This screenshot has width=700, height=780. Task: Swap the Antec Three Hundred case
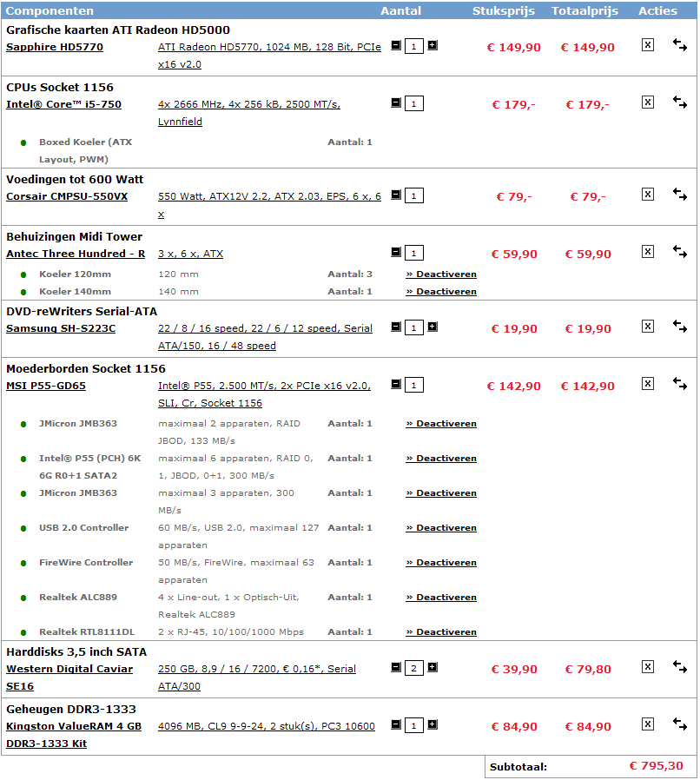pos(680,252)
